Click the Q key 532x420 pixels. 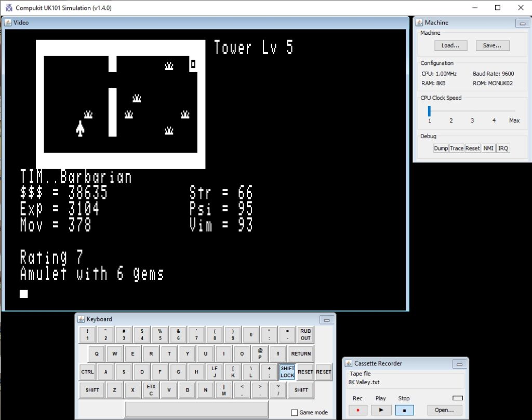[x=97, y=354]
